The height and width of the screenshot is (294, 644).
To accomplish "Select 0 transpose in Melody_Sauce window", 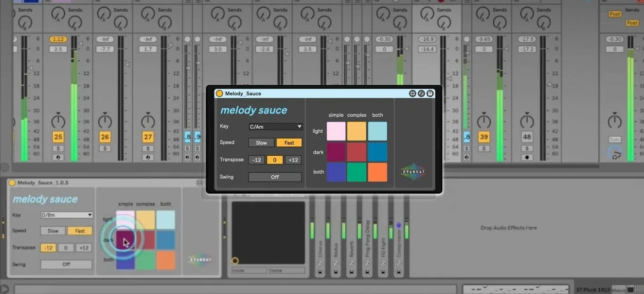I will (x=275, y=160).
